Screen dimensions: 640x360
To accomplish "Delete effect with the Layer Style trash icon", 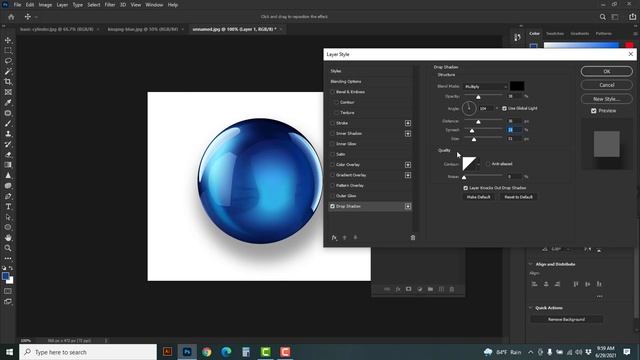I will pos(413,238).
